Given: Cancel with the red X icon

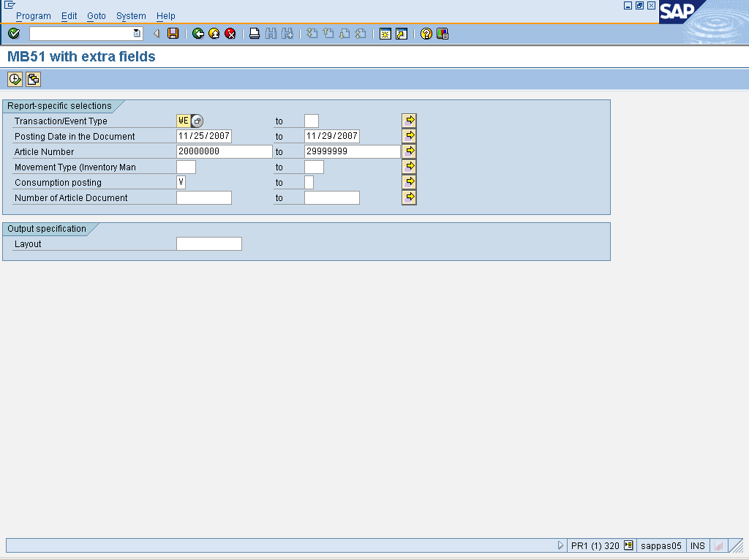Looking at the screenshot, I should (230, 34).
